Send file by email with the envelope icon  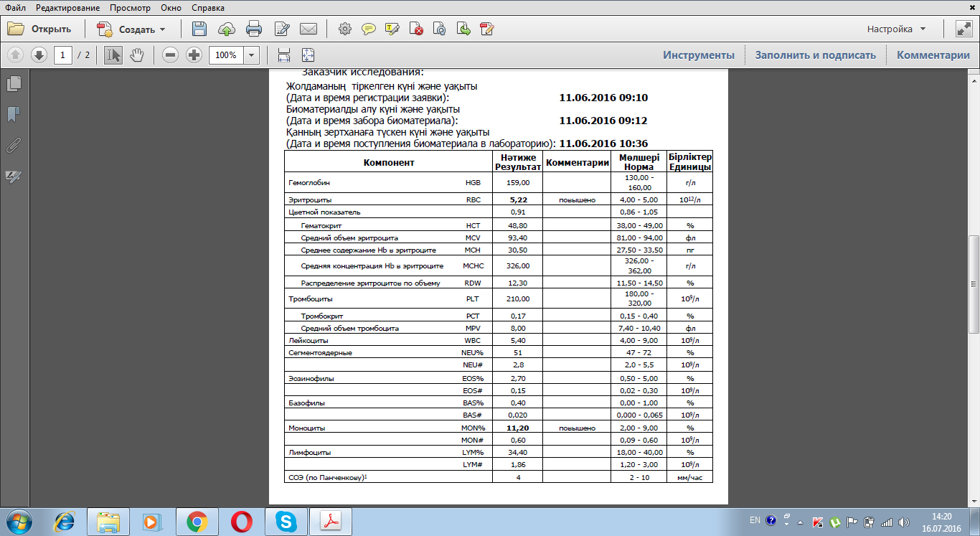click(x=308, y=29)
